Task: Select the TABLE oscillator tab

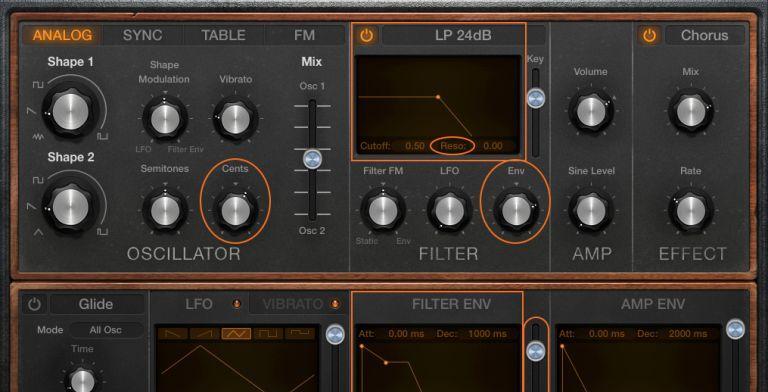Action: coord(223,35)
